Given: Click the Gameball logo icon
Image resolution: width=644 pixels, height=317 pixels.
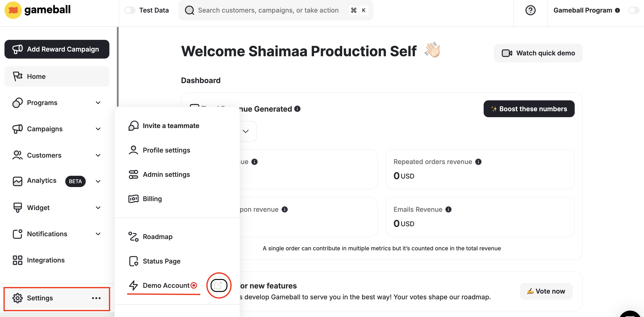Looking at the screenshot, I should click(13, 10).
